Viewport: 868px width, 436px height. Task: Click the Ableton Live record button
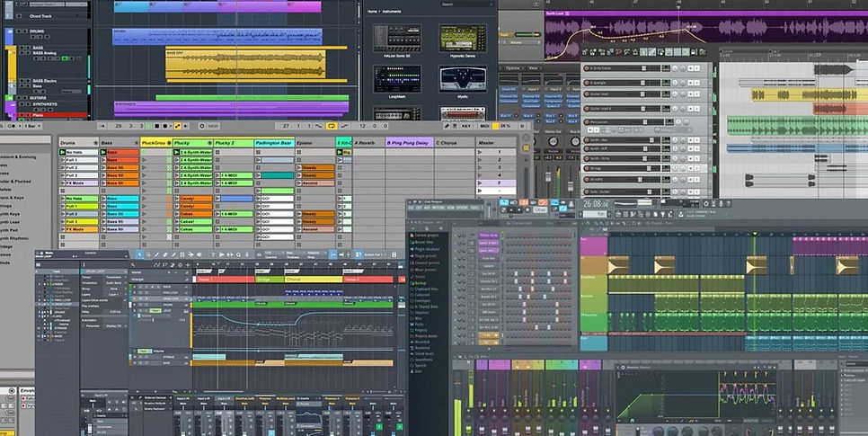(x=165, y=126)
